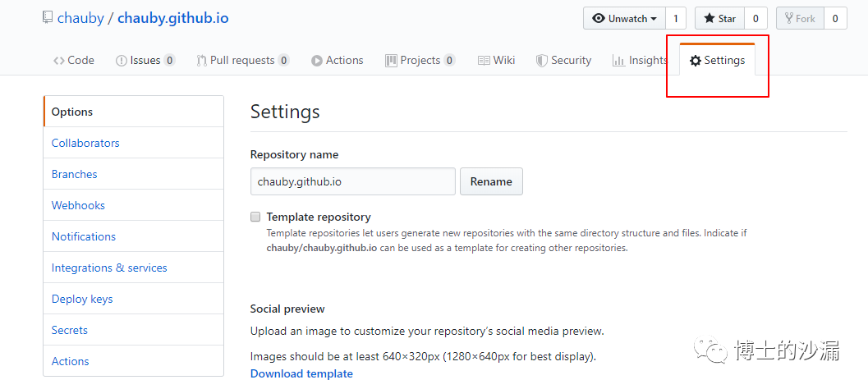The width and height of the screenshot is (868, 389).
Task: Click the Rename button
Action: (x=491, y=181)
